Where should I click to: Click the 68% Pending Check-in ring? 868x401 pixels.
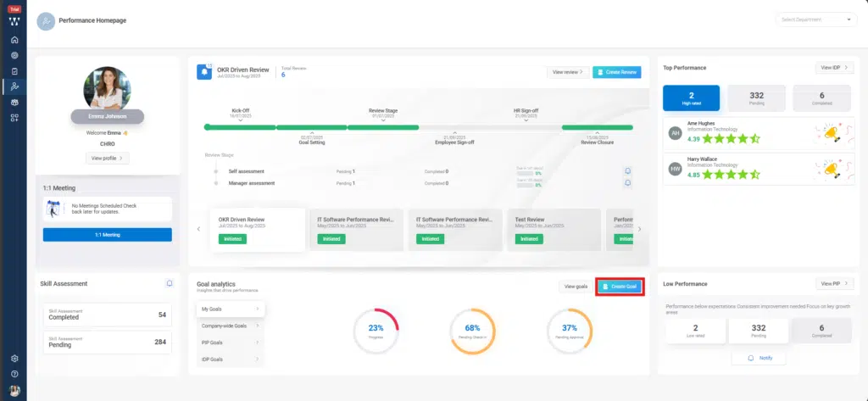472,331
